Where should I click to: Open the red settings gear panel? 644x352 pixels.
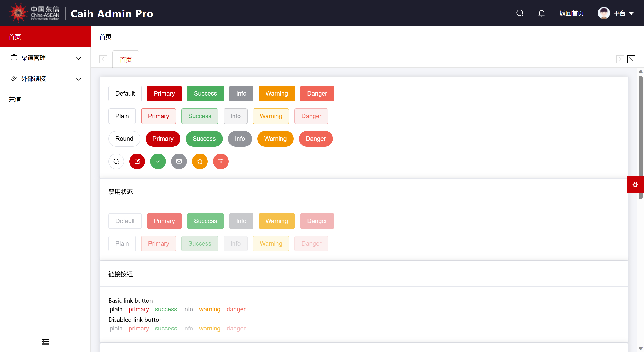pyautogui.click(x=635, y=185)
